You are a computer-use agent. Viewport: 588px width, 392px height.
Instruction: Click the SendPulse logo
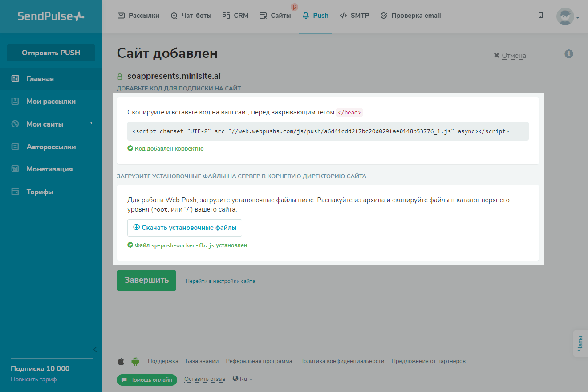tap(51, 16)
